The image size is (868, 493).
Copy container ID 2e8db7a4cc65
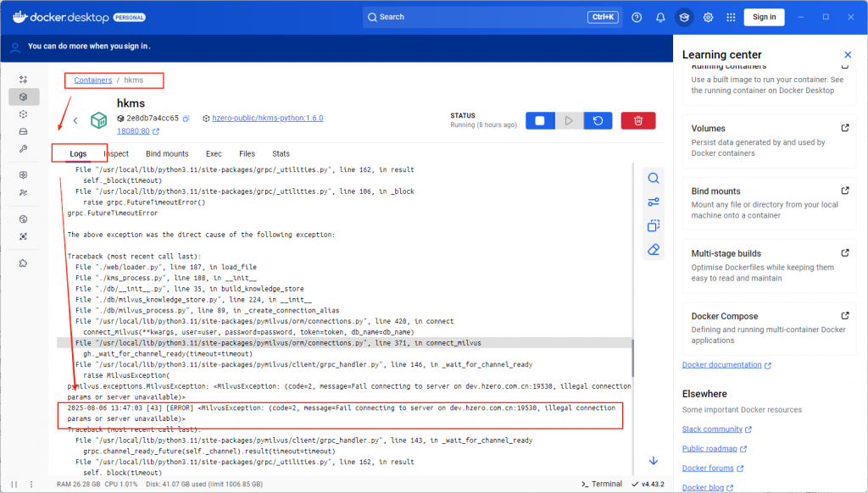(x=186, y=119)
